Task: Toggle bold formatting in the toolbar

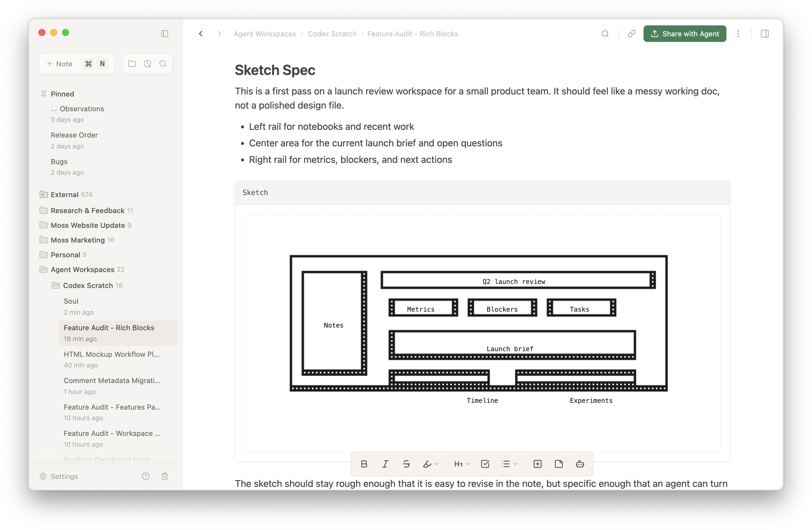Action: [x=364, y=464]
